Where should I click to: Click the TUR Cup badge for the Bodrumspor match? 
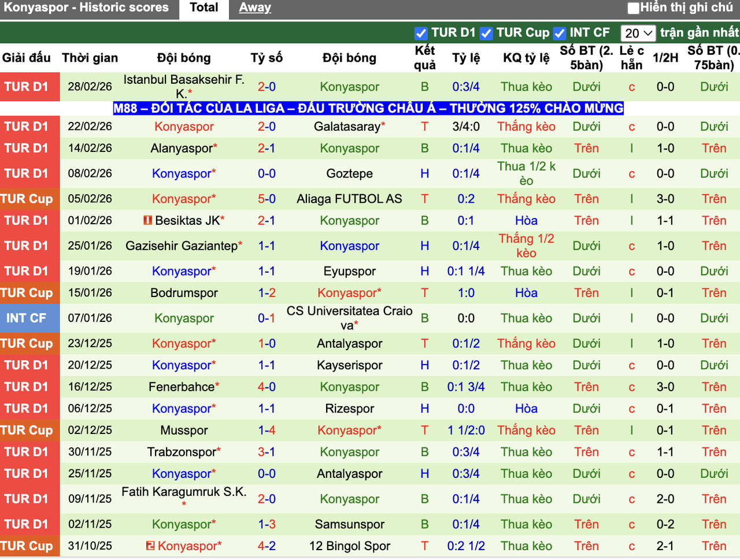29,292
